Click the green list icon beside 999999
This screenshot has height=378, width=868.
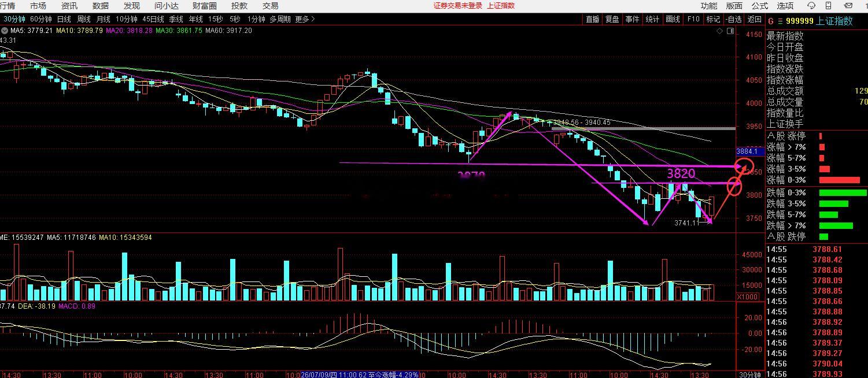click(780, 21)
